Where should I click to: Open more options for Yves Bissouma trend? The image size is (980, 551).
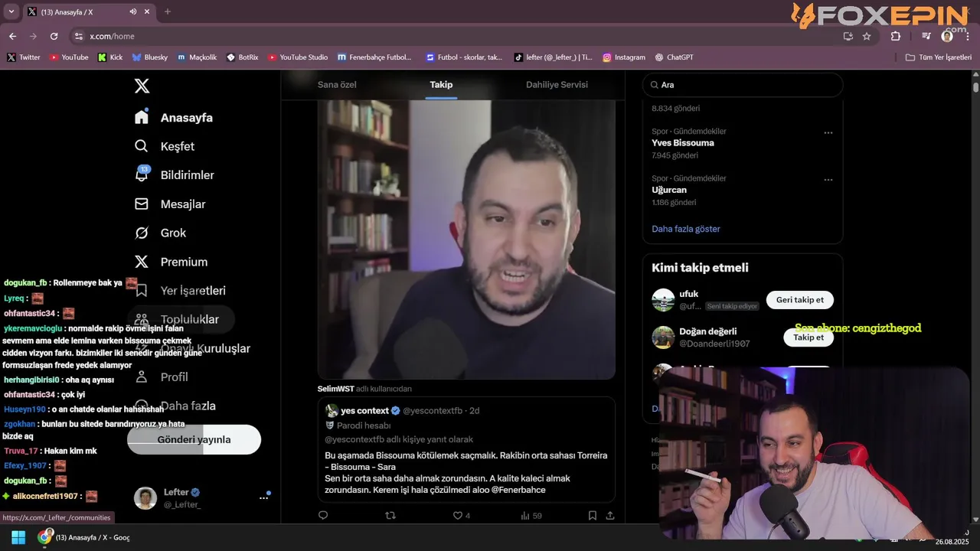click(828, 132)
